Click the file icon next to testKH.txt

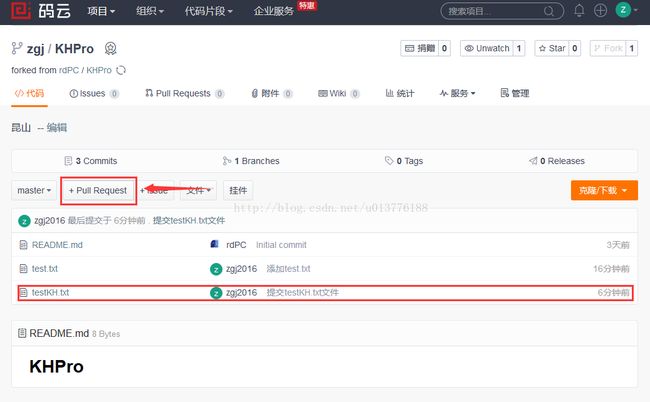coord(24,293)
